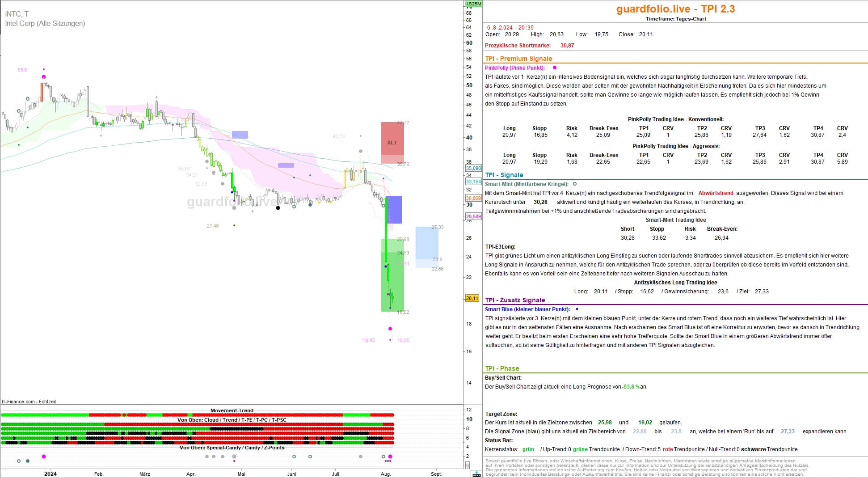Click the Smart-Mint (Mintfarbene Kringel) label
868x478 pixels.
(527, 184)
